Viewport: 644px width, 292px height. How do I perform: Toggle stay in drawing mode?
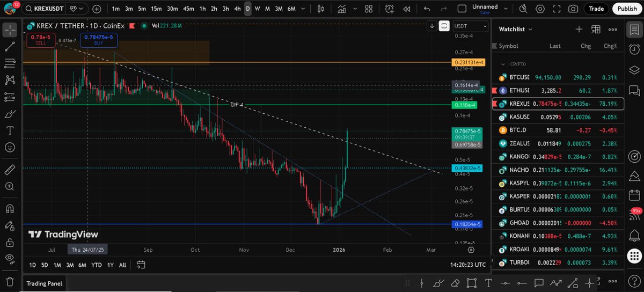[10, 225]
